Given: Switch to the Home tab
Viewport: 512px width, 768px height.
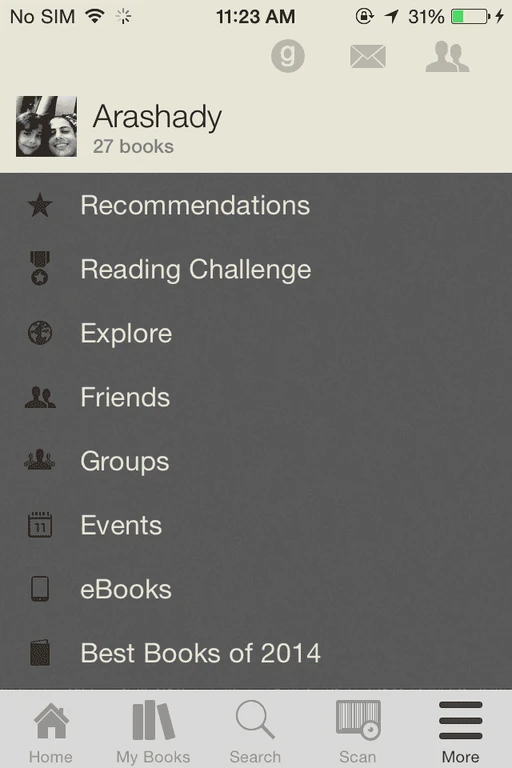Looking at the screenshot, I should (x=51, y=732).
